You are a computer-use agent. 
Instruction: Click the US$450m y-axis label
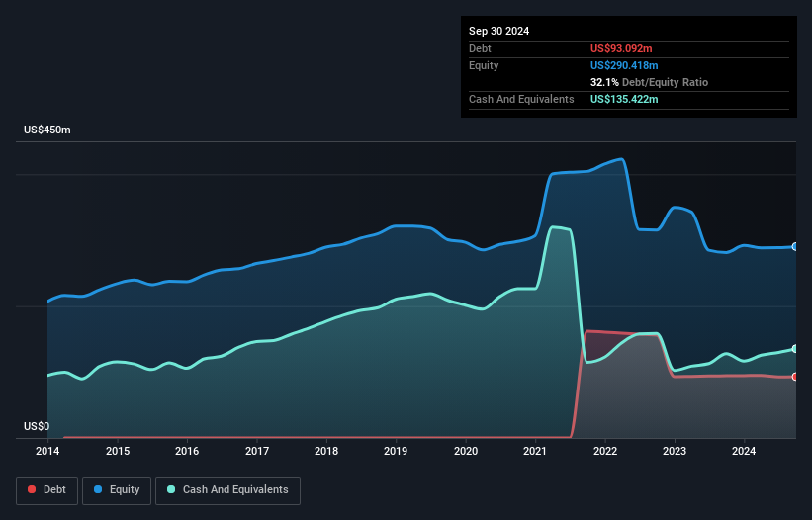click(47, 130)
